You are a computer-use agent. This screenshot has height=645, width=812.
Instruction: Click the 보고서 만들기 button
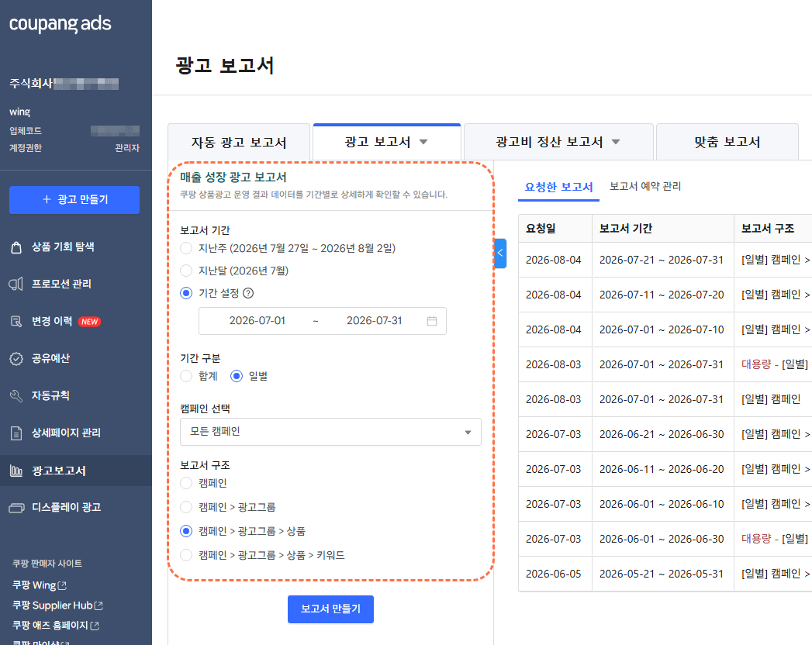click(330, 609)
